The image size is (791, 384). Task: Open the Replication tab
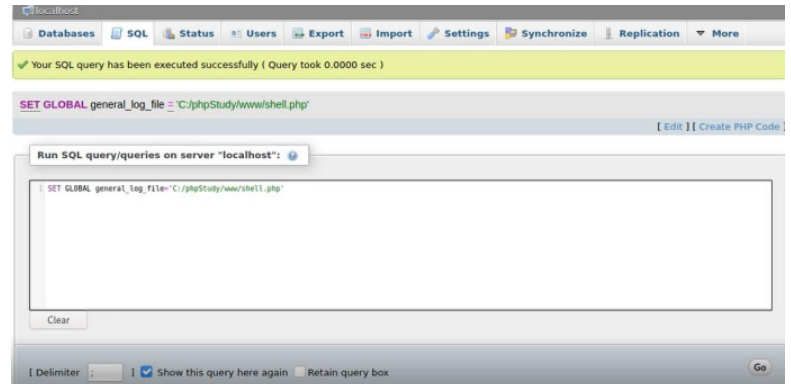pos(641,33)
